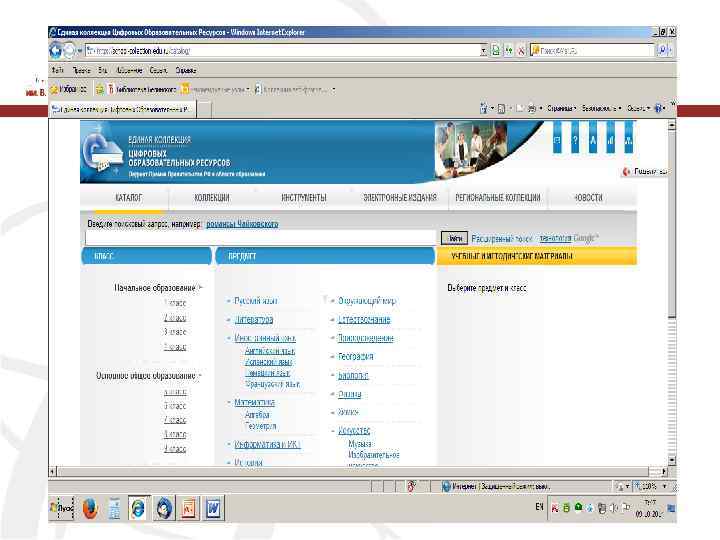Click the Print icon on command bar
The height and width of the screenshot is (540, 720).
click(x=532, y=108)
